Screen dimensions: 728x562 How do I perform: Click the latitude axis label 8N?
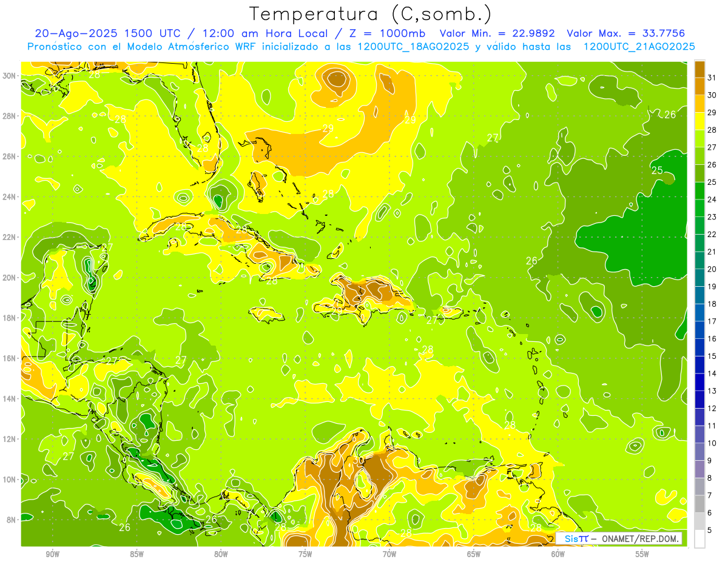click(11, 520)
